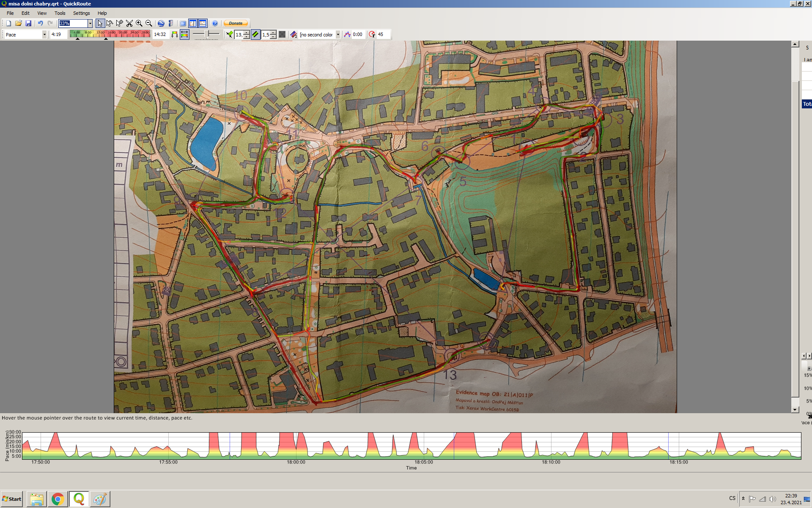Open the Help menu
The height and width of the screenshot is (508, 812).
click(x=102, y=13)
